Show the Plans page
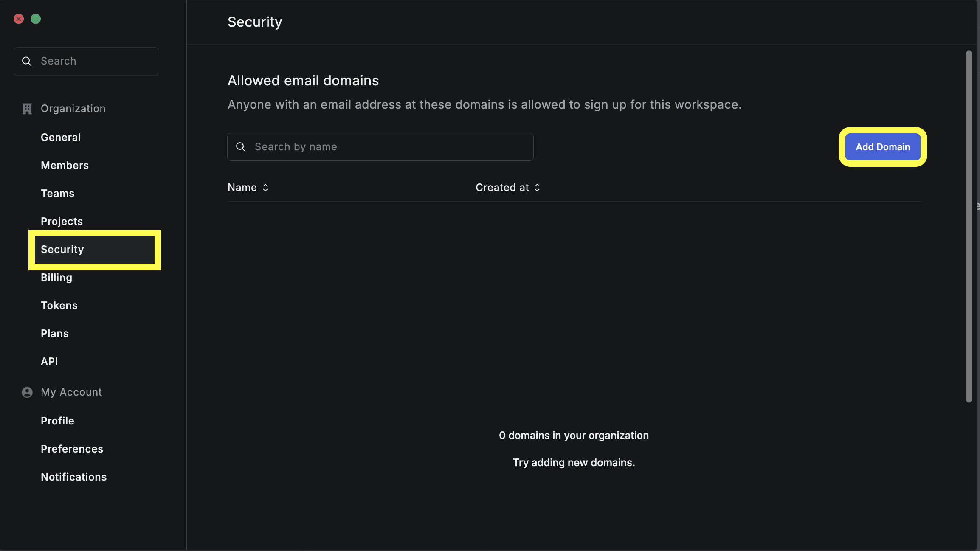Image resolution: width=980 pixels, height=551 pixels. tap(54, 334)
